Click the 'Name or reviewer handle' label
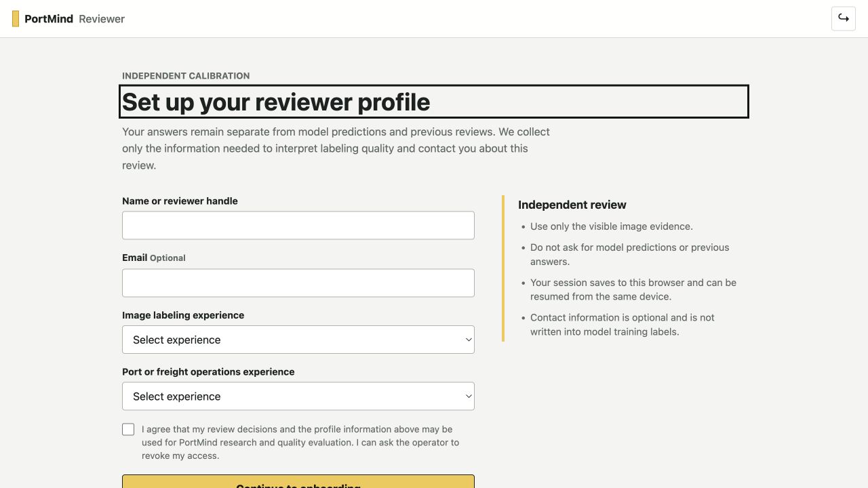This screenshot has width=868, height=488. pyautogui.click(x=180, y=201)
